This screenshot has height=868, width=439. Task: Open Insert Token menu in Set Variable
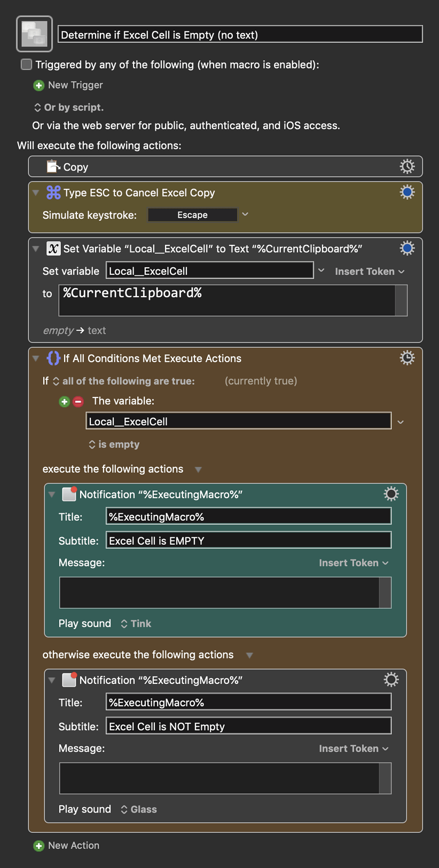click(370, 271)
